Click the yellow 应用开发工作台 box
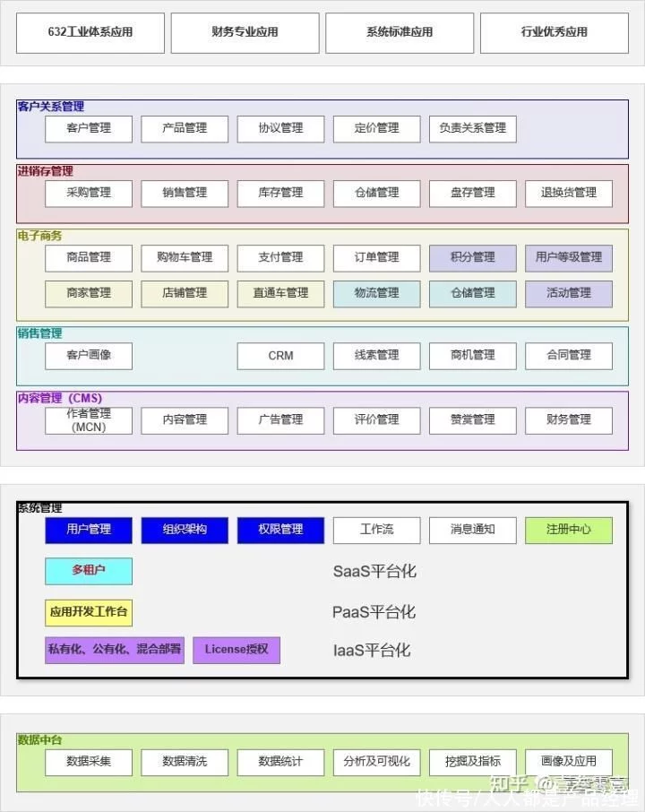This screenshot has width=645, height=812. pyautogui.click(x=89, y=613)
